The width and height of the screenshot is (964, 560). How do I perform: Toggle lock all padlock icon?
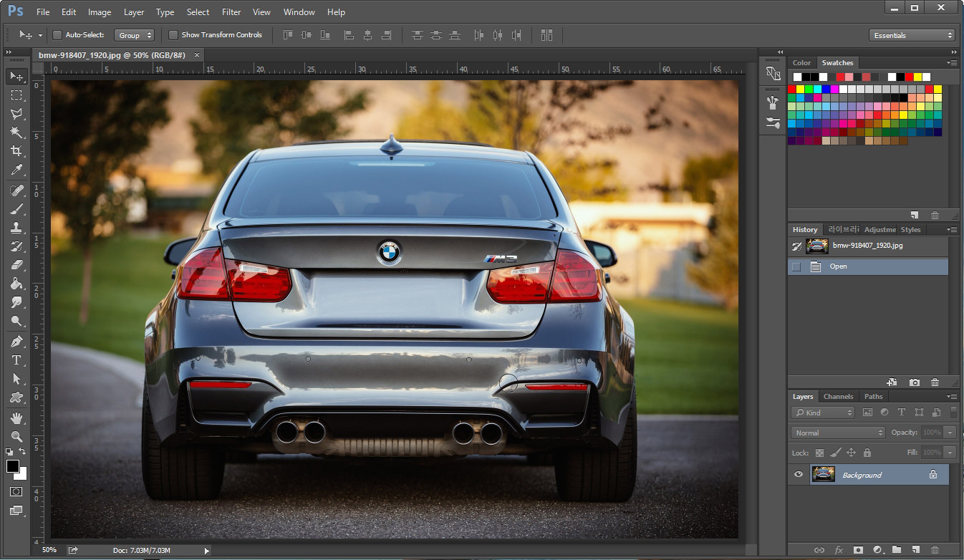(867, 453)
